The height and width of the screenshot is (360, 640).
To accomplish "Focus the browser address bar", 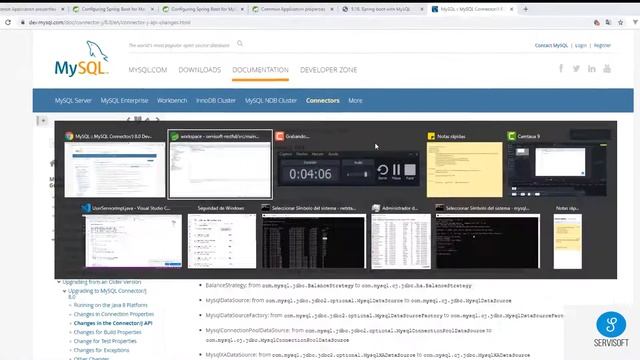I will (x=302, y=22).
